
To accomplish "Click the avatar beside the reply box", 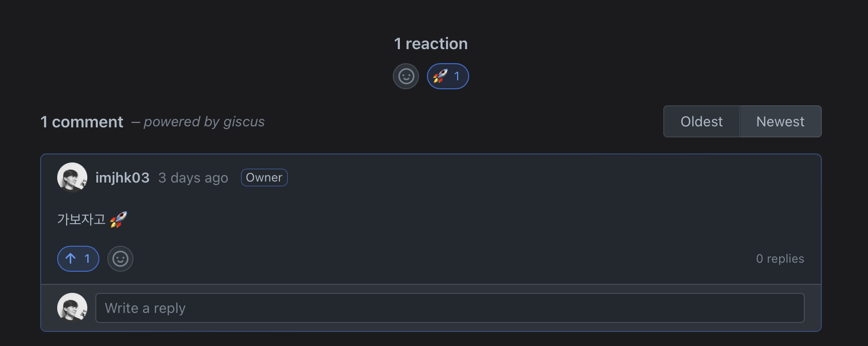I will point(72,307).
